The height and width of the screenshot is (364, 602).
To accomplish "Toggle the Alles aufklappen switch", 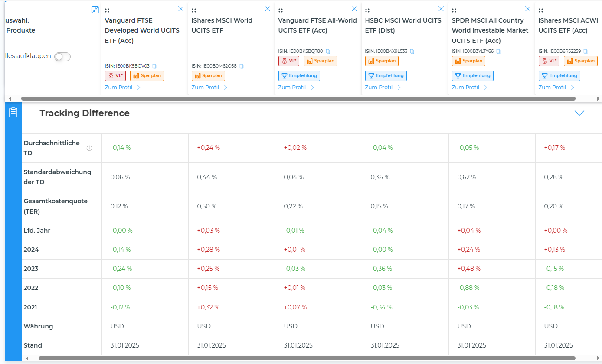I will [62, 57].
